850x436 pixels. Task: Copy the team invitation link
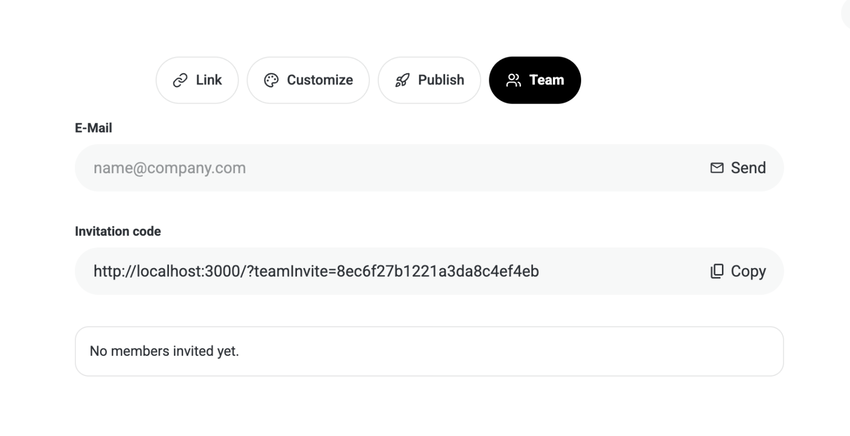pos(738,271)
